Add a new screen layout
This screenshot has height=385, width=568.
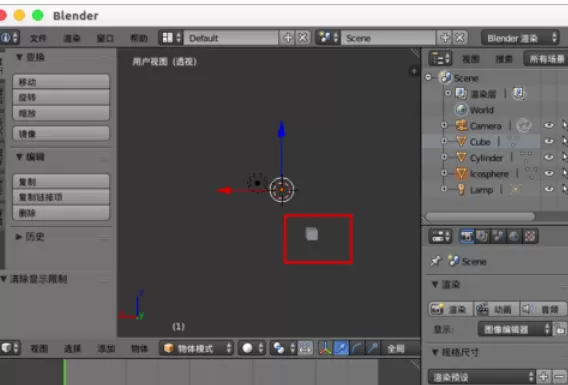click(288, 38)
